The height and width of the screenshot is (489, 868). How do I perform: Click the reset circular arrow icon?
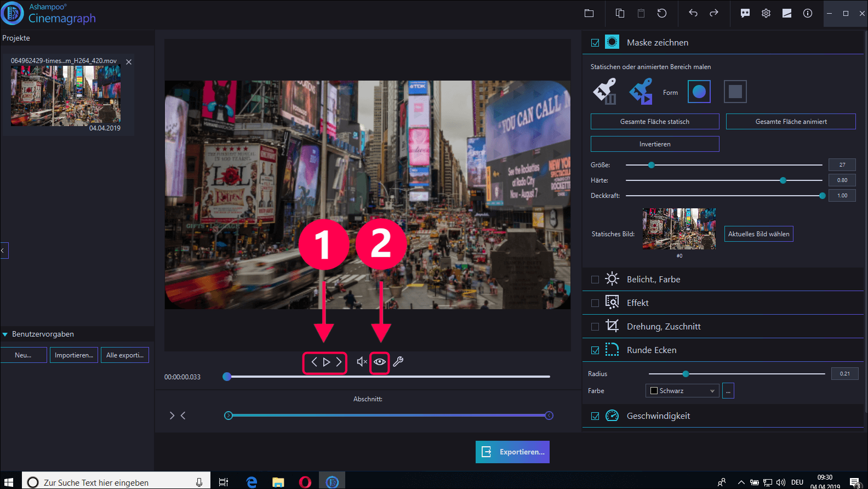click(662, 13)
